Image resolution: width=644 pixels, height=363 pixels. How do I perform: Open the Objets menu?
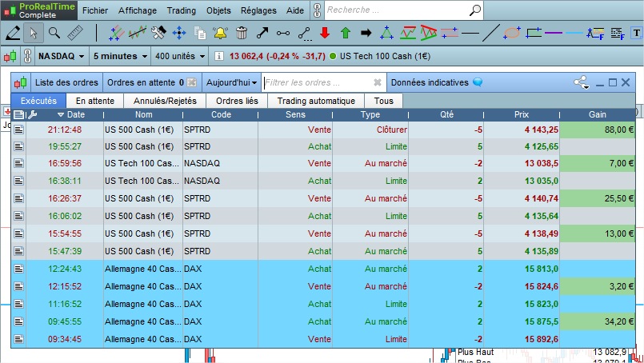pyautogui.click(x=218, y=10)
